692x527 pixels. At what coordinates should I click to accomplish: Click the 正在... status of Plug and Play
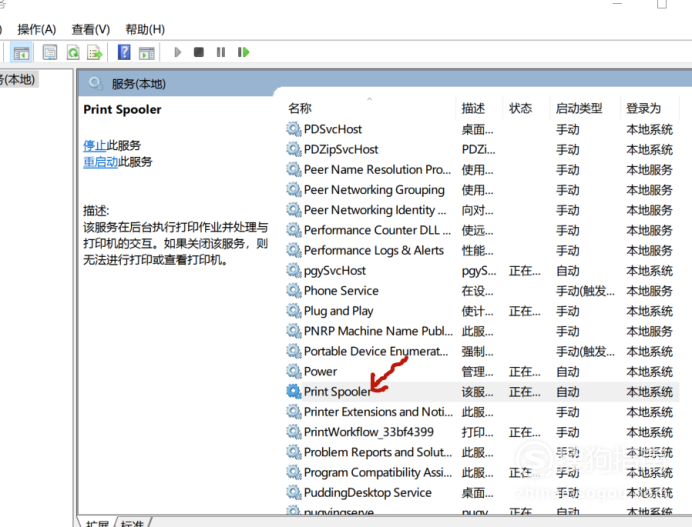(524, 311)
